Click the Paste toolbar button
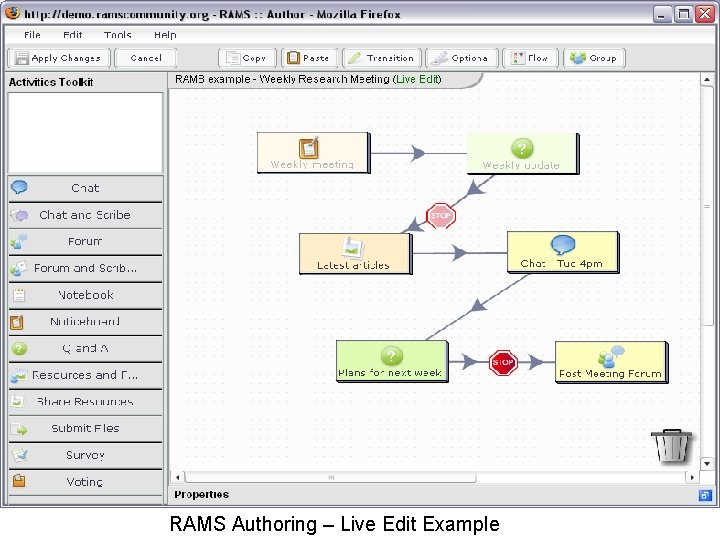 (309, 58)
